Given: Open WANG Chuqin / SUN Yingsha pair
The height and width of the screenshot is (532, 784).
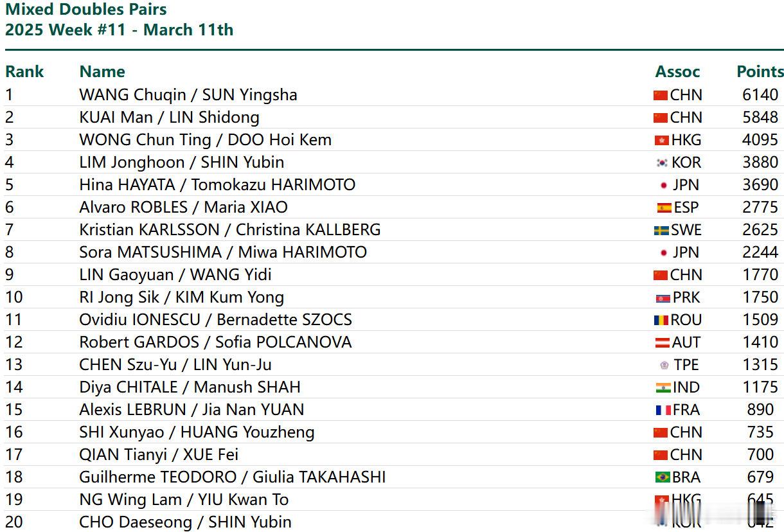Looking at the screenshot, I should (x=188, y=95).
